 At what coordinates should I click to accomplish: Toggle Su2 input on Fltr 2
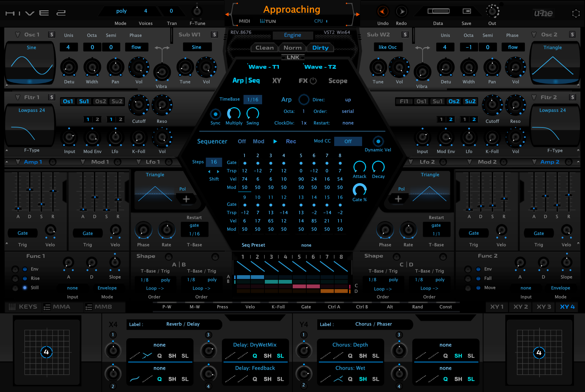[470, 102]
